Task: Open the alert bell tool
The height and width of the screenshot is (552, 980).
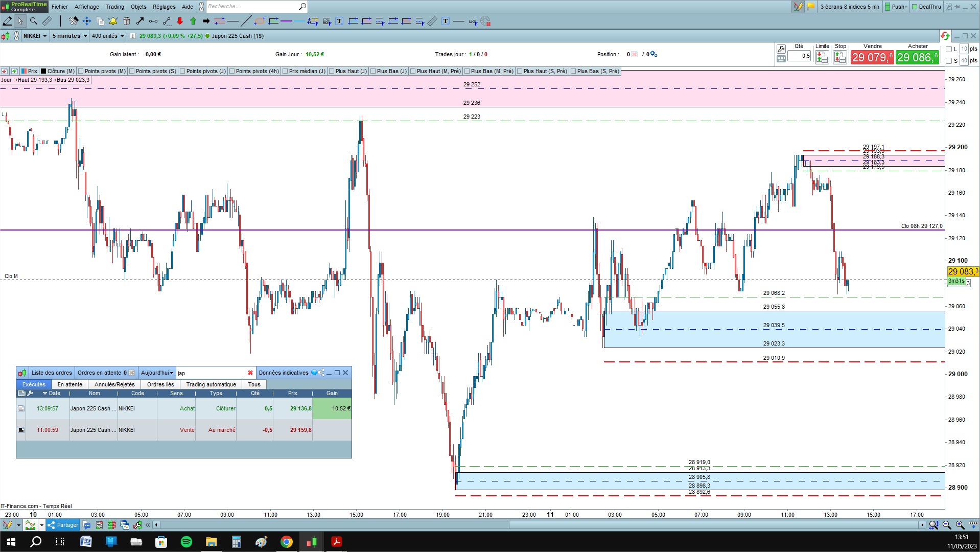Action: click(x=113, y=21)
